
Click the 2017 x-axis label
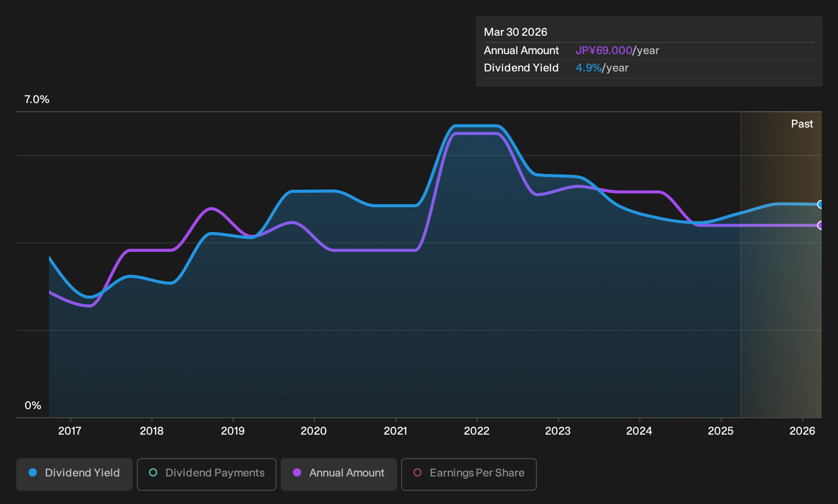70,431
